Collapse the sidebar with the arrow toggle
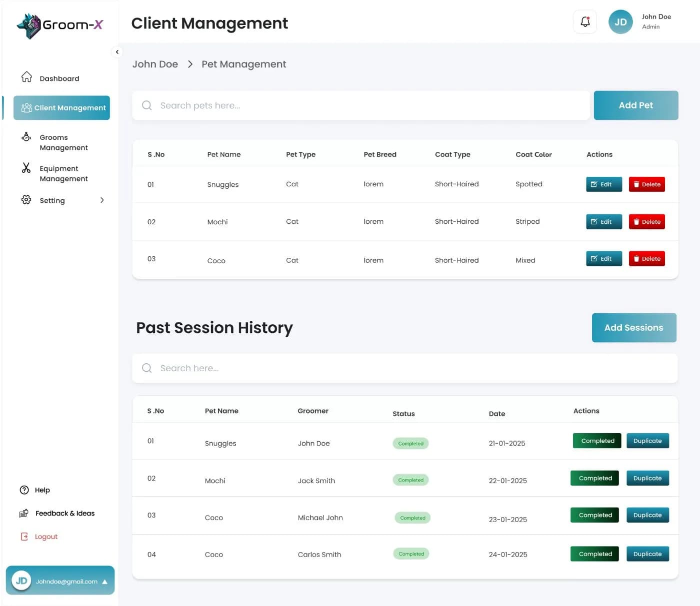 click(117, 52)
